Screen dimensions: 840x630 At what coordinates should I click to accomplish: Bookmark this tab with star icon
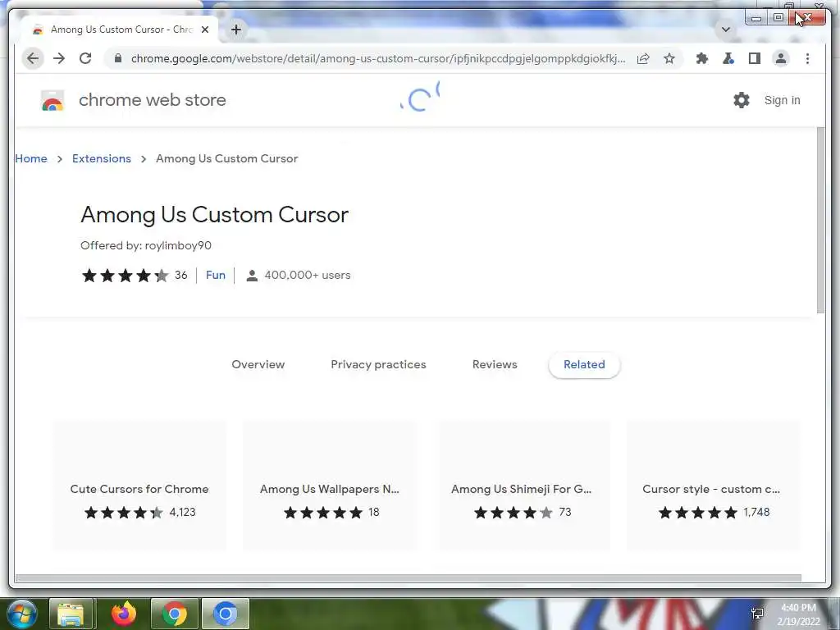click(x=669, y=58)
